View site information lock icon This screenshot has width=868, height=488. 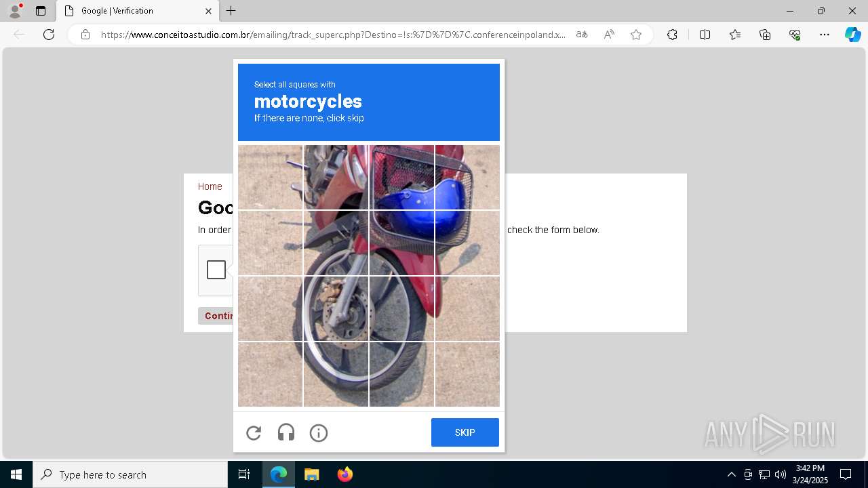85,35
